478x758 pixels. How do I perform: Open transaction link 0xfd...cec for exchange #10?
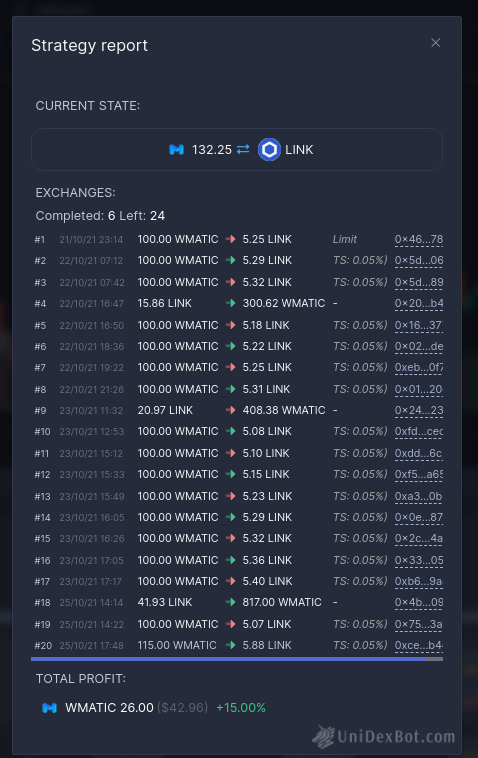[419, 431]
